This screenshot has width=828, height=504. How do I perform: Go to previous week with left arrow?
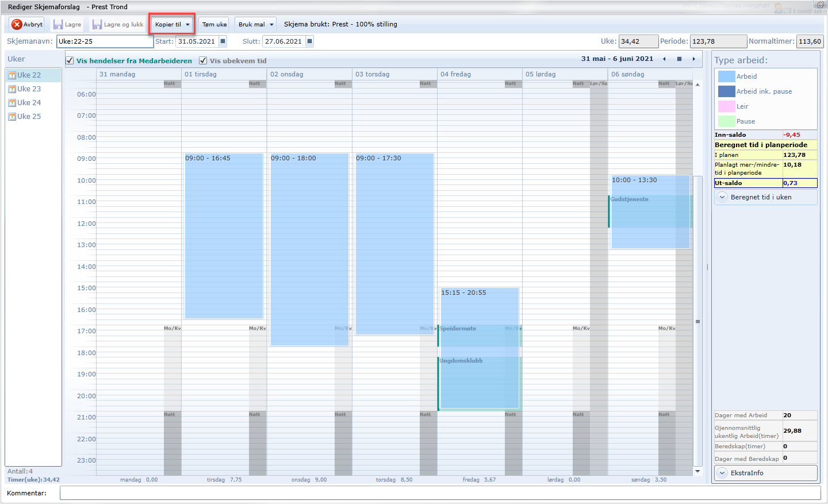665,59
